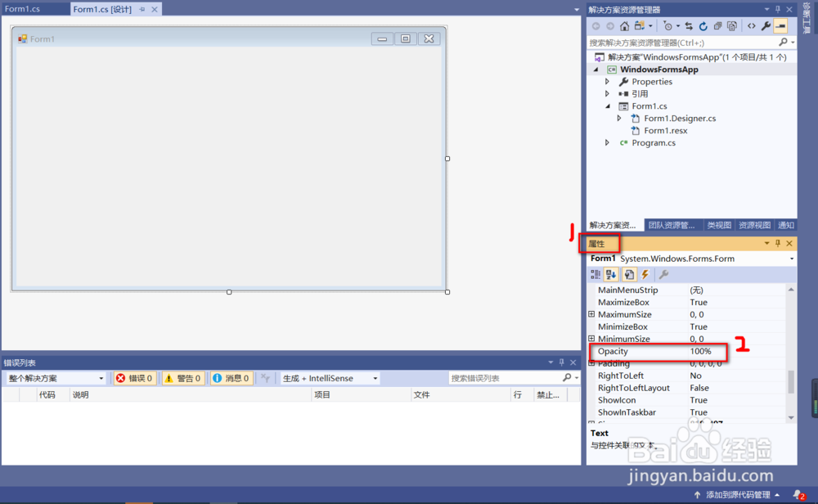
Task: Open the document tabs overflow dropdown arrow
Action: (577, 9)
